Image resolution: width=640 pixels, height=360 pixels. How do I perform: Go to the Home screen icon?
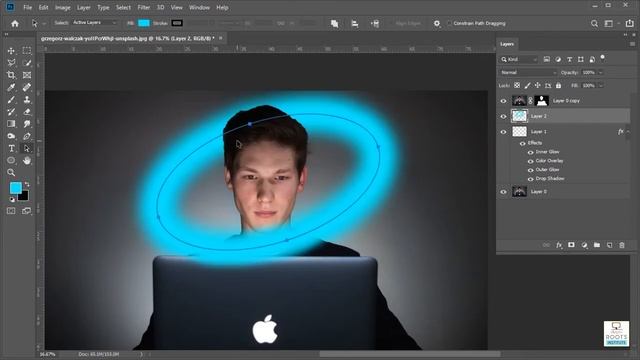15,24
